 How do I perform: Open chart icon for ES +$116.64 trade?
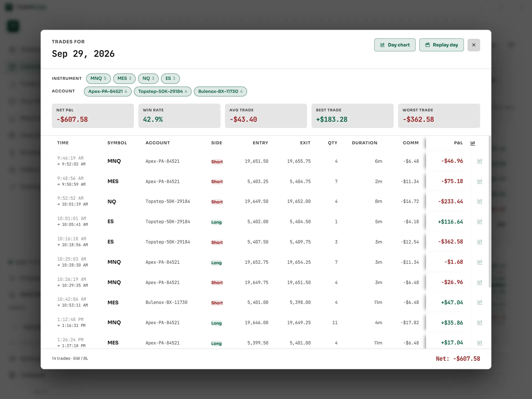pos(480,222)
